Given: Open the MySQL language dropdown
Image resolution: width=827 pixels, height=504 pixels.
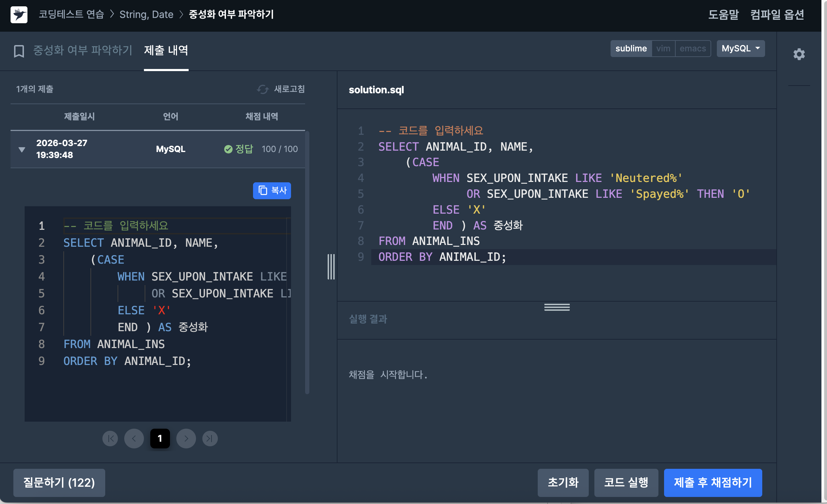Looking at the screenshot, I should point(740,49).
